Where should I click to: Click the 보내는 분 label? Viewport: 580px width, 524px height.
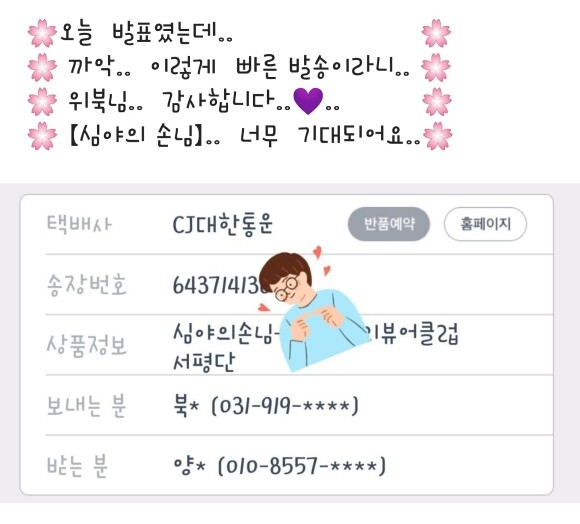pos(86,406)
